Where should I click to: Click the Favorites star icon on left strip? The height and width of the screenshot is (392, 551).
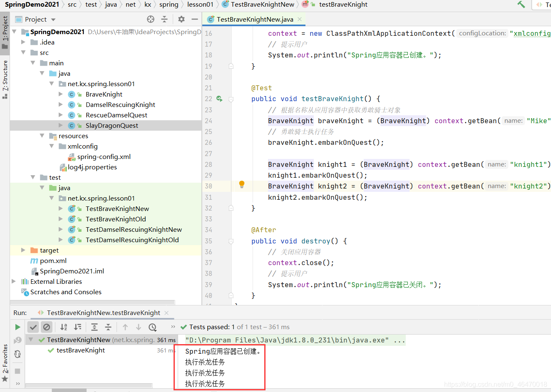click(x=5, y=379)
